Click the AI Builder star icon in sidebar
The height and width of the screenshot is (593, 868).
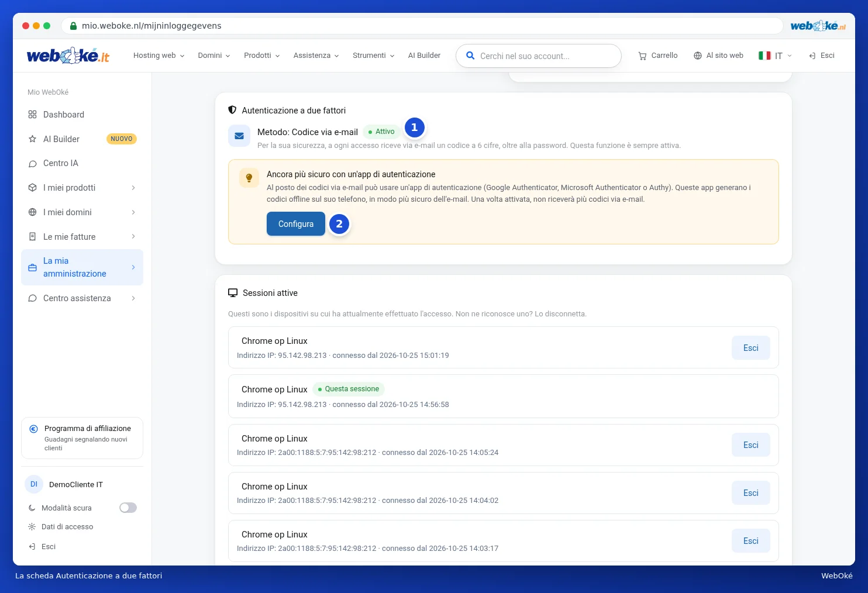click(x=33, y=139)
